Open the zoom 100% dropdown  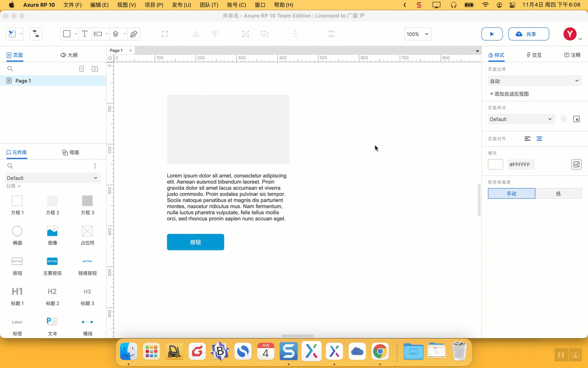coord(418,34)
